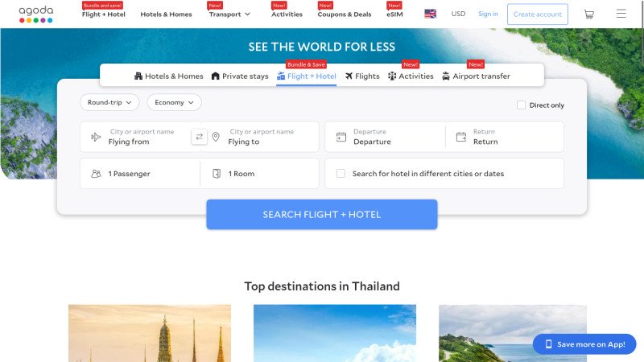The width and height of the screenshot is (644, 362).
Task: Click the SEARCH FLIGHT + HOTEL button
Action: (321, 214)
